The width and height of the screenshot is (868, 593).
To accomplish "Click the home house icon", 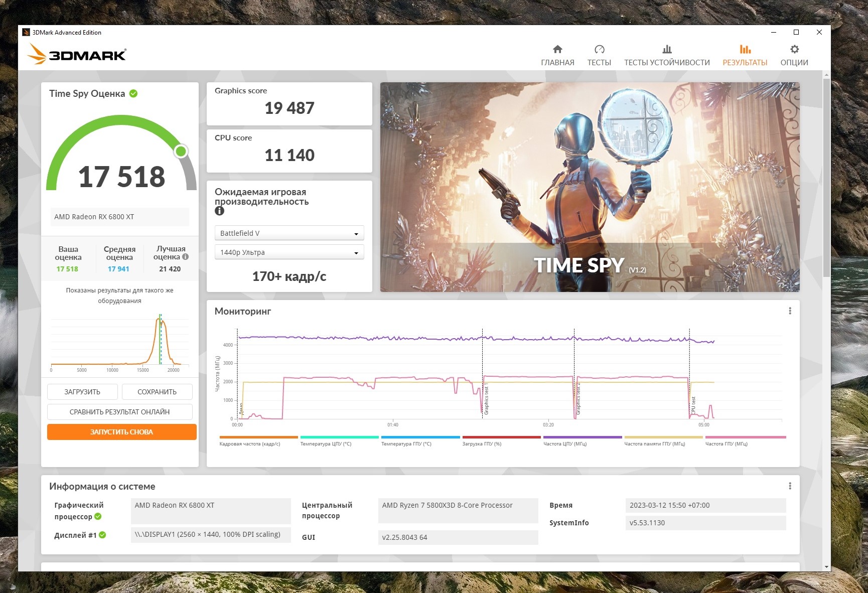I will coord(557,49).
